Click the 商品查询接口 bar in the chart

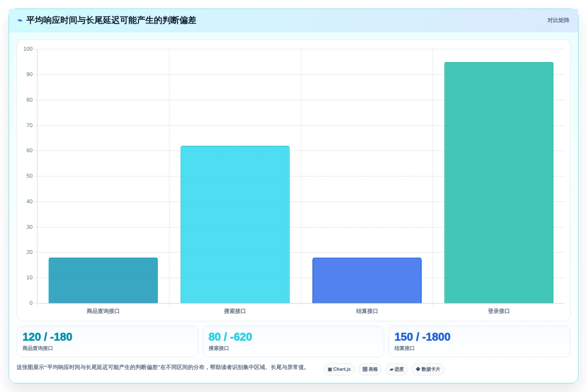[x=103, y=281]
